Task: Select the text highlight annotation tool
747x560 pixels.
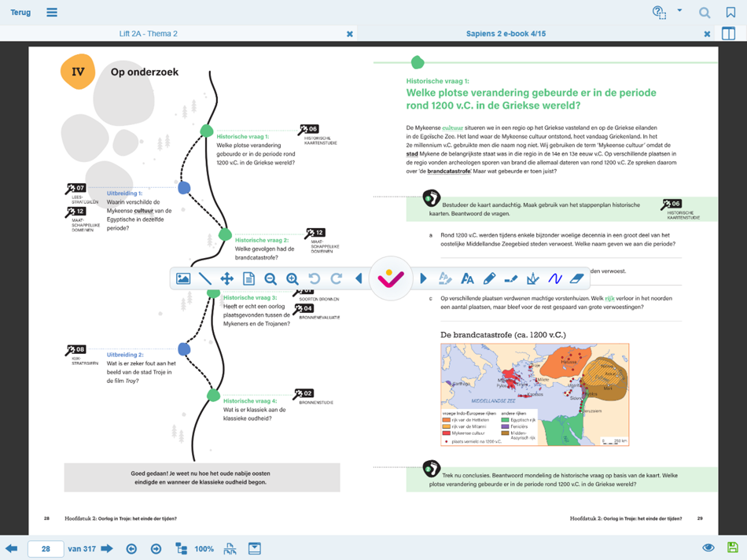Action: click(445, 278)
